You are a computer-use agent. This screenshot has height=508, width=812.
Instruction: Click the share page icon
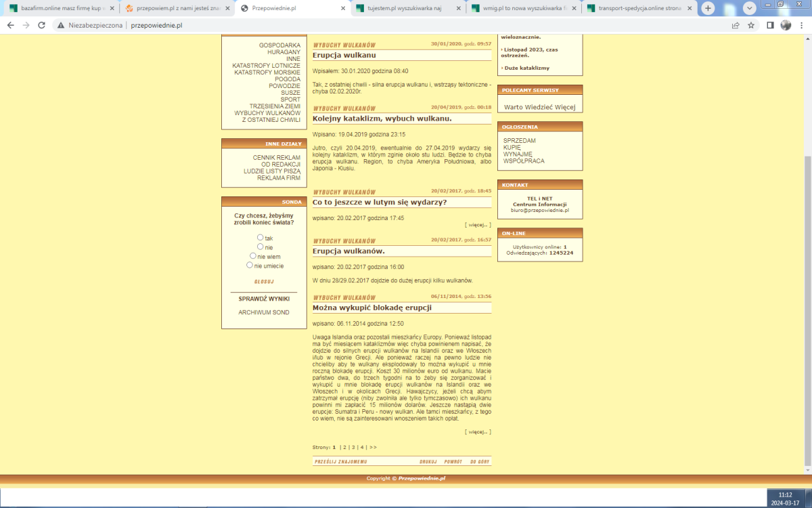click(x=736, y=25)
